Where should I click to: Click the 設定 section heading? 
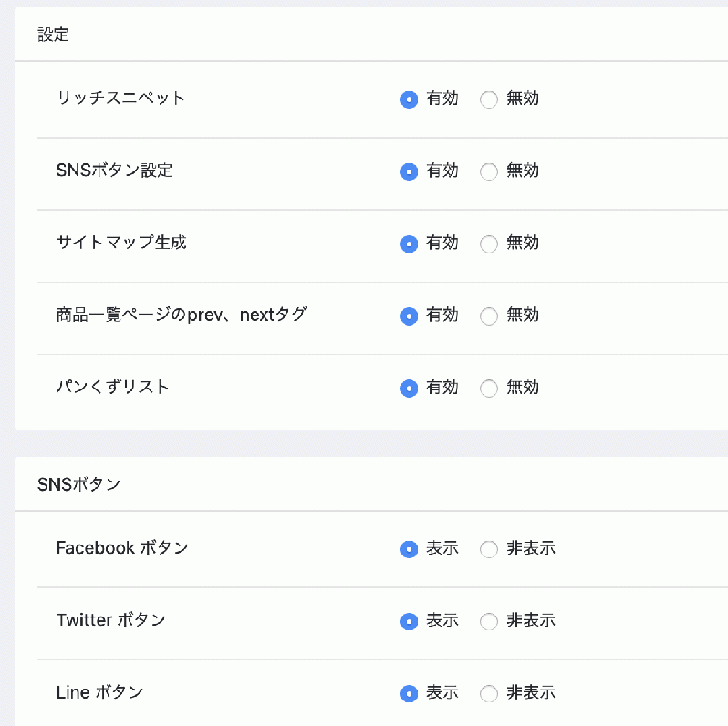pos(54,35)
